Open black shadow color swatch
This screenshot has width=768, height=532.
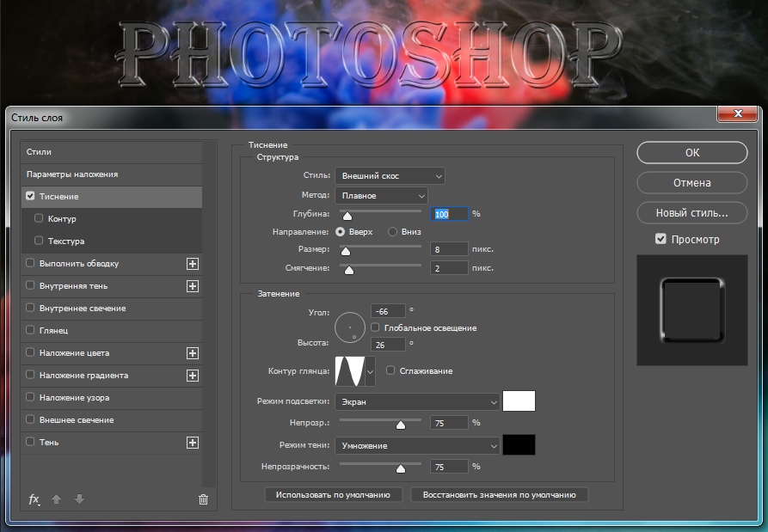519,445
